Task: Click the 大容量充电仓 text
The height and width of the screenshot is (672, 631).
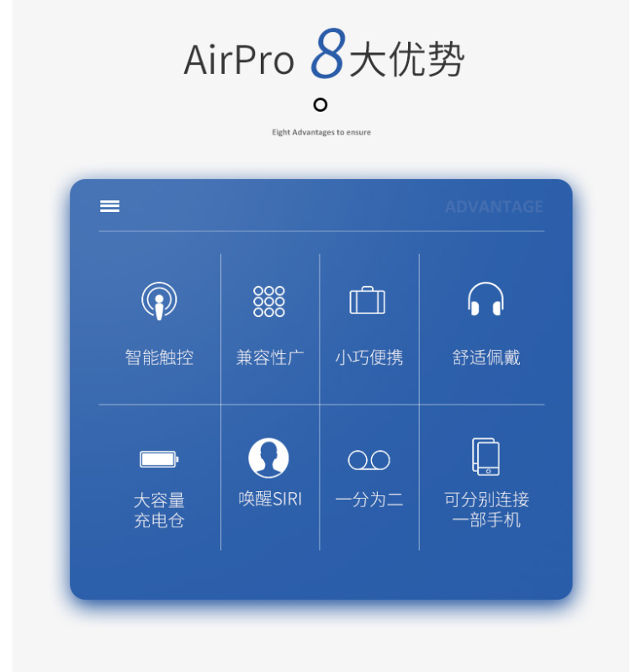Action: pyautogui.click(x=159, y=510)
